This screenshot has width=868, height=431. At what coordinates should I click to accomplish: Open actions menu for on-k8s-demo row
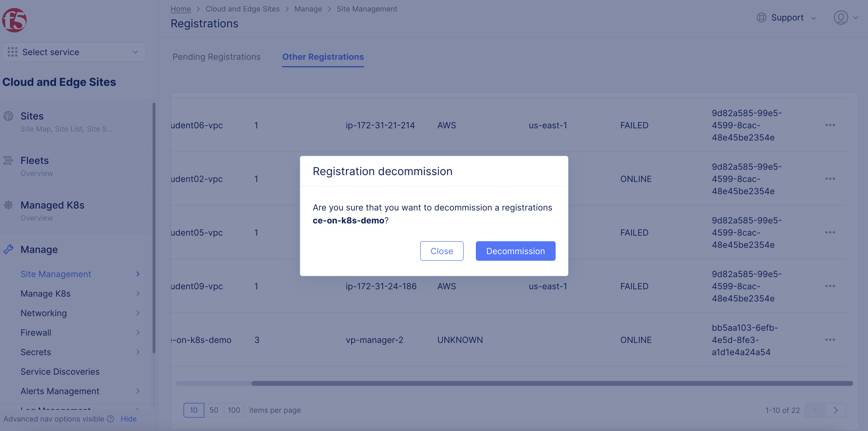(830, 340)
